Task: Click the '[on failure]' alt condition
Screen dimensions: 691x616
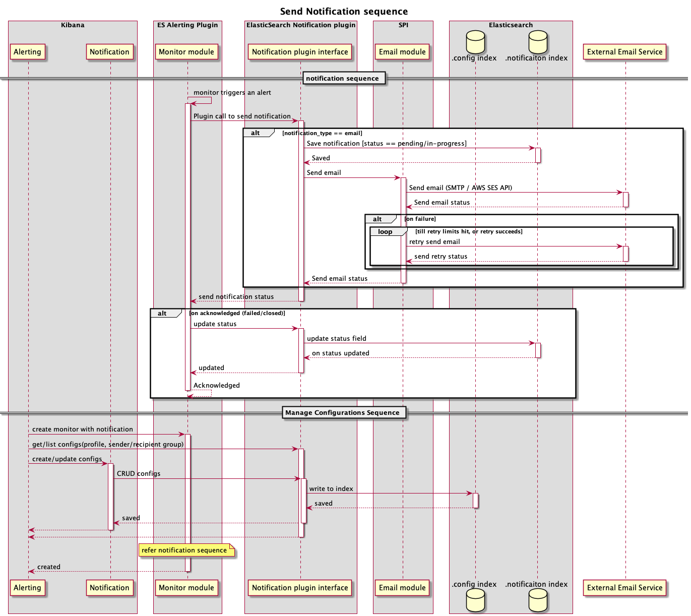Action: pyautogui.click(x=420, y=219)
